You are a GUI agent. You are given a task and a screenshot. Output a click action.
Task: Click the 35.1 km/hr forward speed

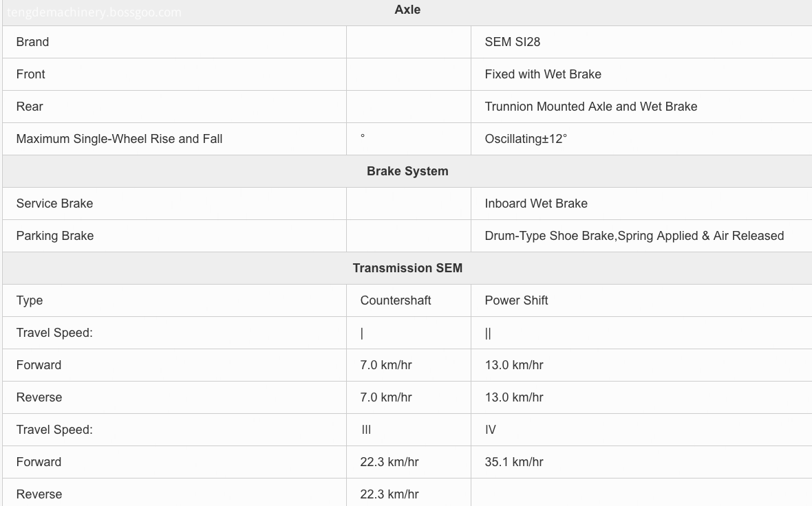[x=514, y=462]
